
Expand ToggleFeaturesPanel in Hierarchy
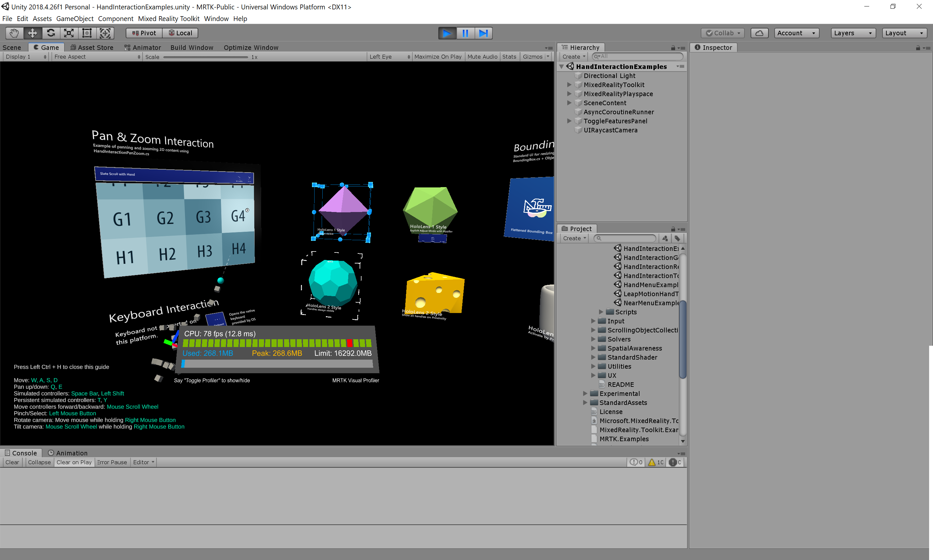tap(569, 121)
